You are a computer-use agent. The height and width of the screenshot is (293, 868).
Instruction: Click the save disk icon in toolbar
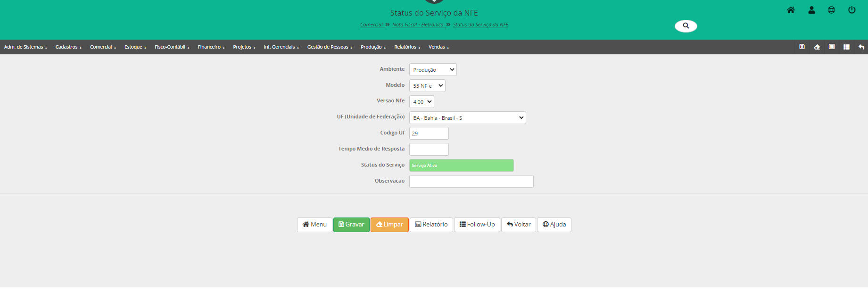point(802,47)
